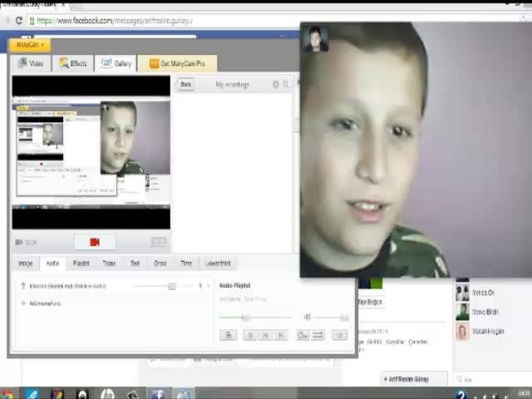Click the bottommost chat sidebar contact

pyautogui.click(x=480, y=331)
